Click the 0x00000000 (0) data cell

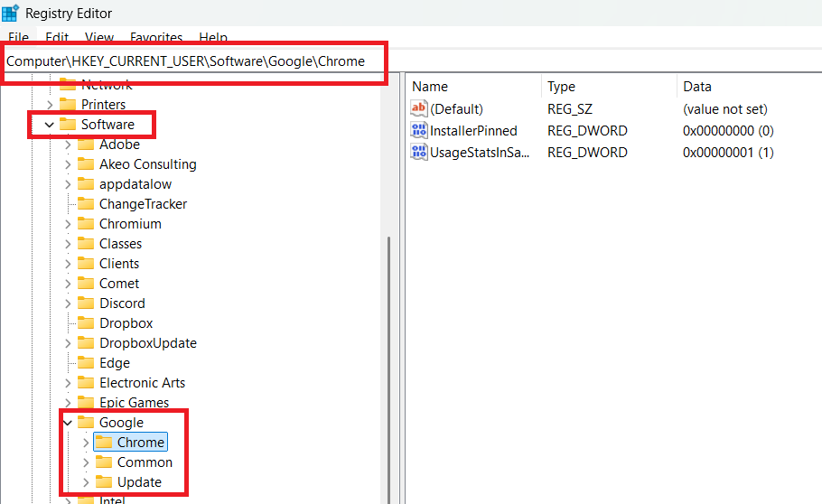click(x=728, y=131)
